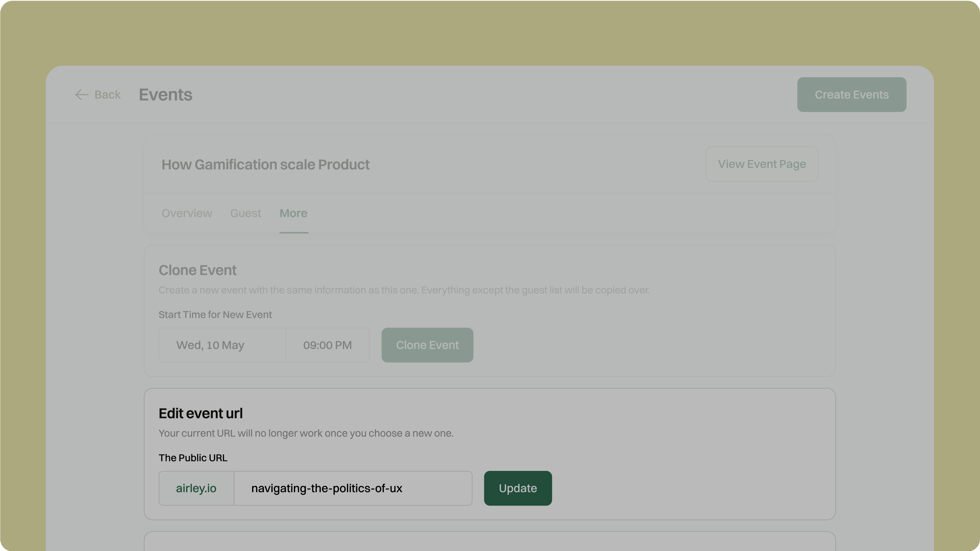Click the description about copying guest list
The width and height of the screenshot is (980, 551).
point(404,290)
